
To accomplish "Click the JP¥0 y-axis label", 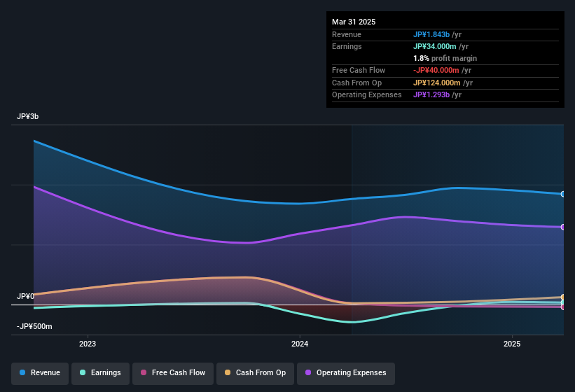I will click(25, 296).
